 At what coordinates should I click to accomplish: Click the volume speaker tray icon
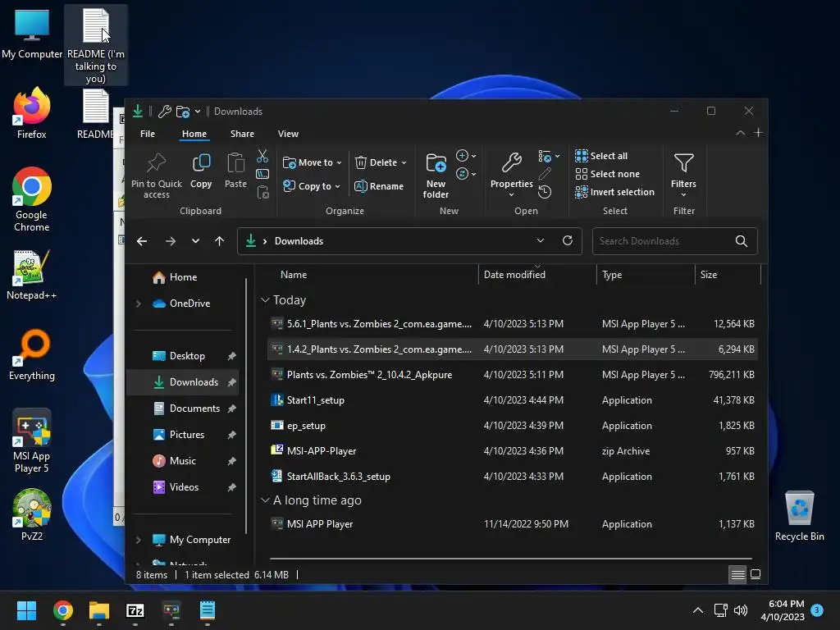click(741, 610)
